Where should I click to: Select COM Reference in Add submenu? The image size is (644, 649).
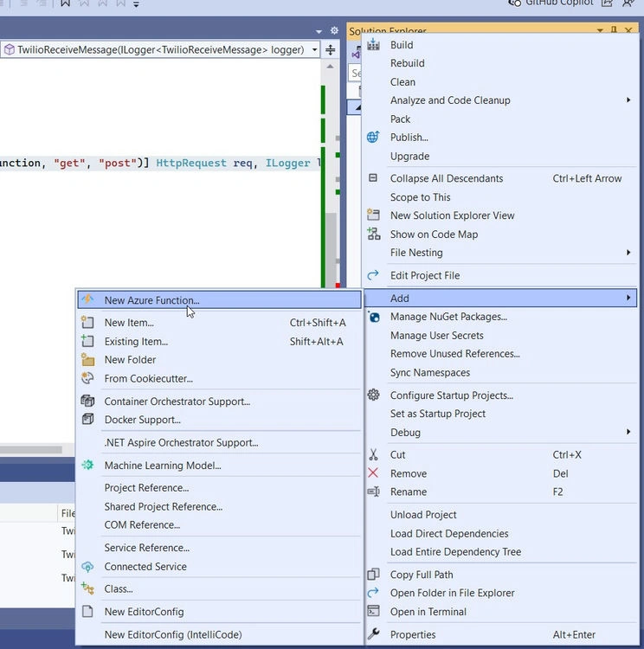coord(142,525)
